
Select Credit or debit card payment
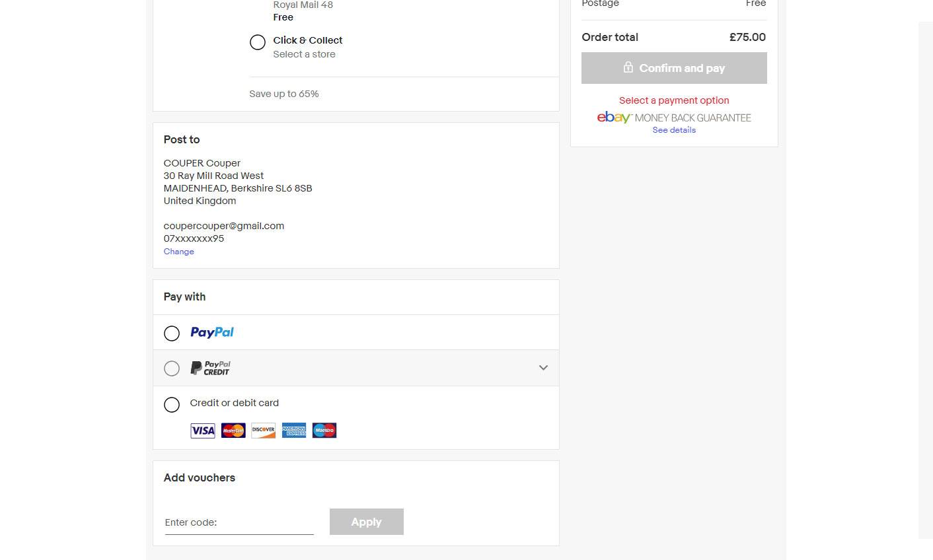coord(172,404)
